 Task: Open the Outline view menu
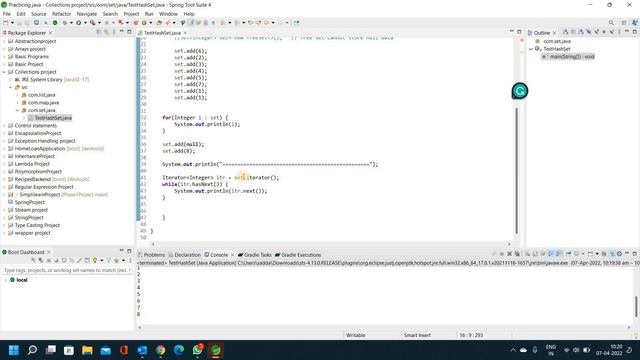pyautogui.click(x=619, y=32)
